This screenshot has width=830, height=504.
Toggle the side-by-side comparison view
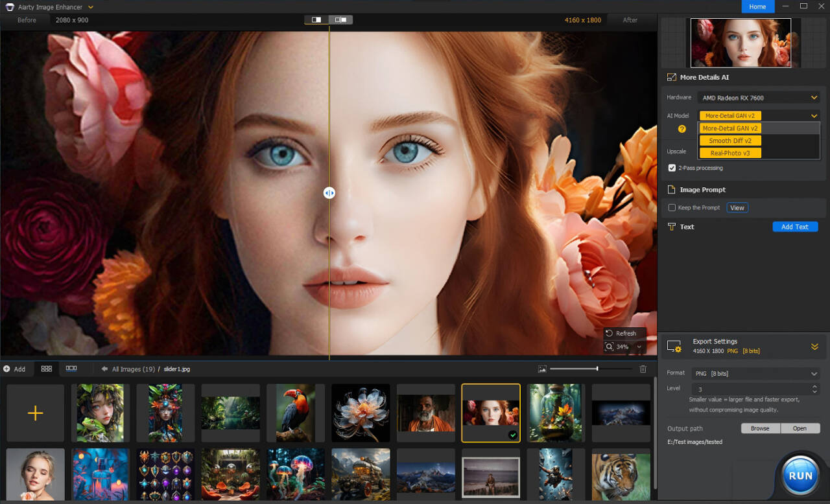tap(341, 19)
